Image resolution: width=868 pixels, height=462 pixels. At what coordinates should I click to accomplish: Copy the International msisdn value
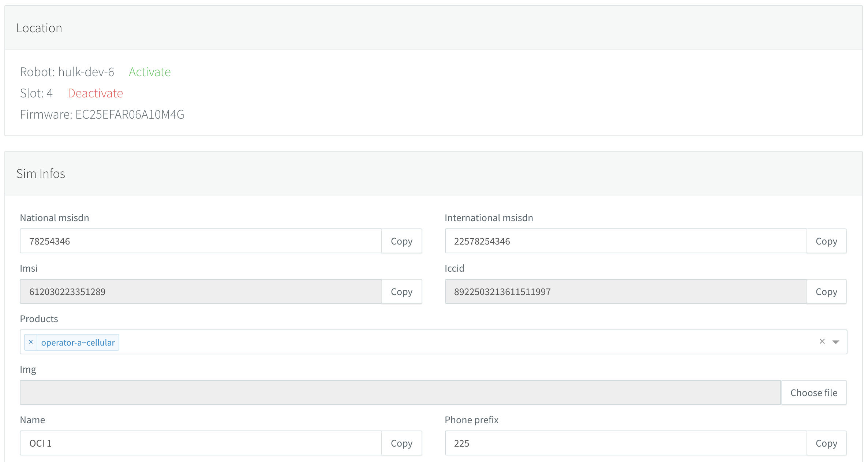(826, 241)
